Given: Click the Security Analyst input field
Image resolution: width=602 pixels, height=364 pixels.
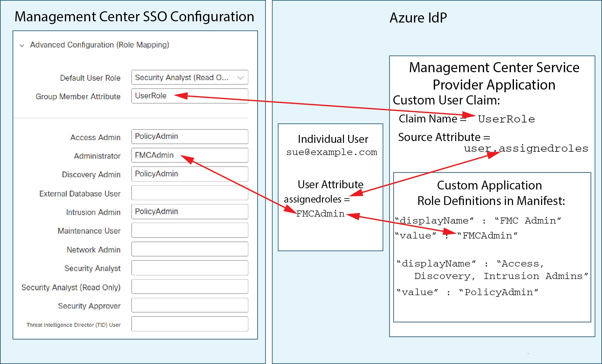Looking at the screenshot, I should 190,268.
